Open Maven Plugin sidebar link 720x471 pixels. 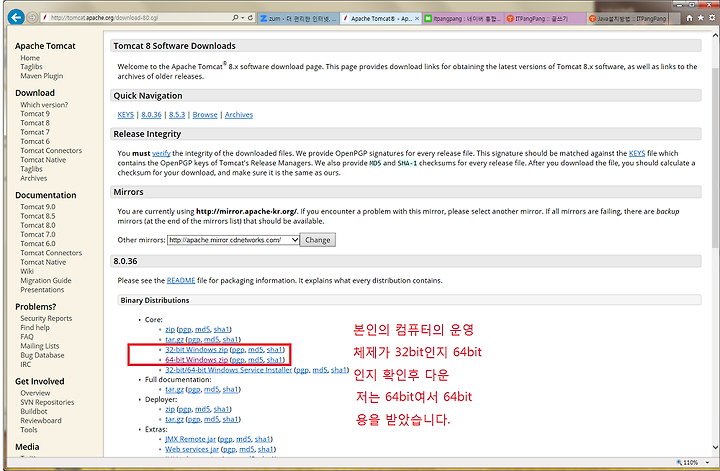(42, 76)
